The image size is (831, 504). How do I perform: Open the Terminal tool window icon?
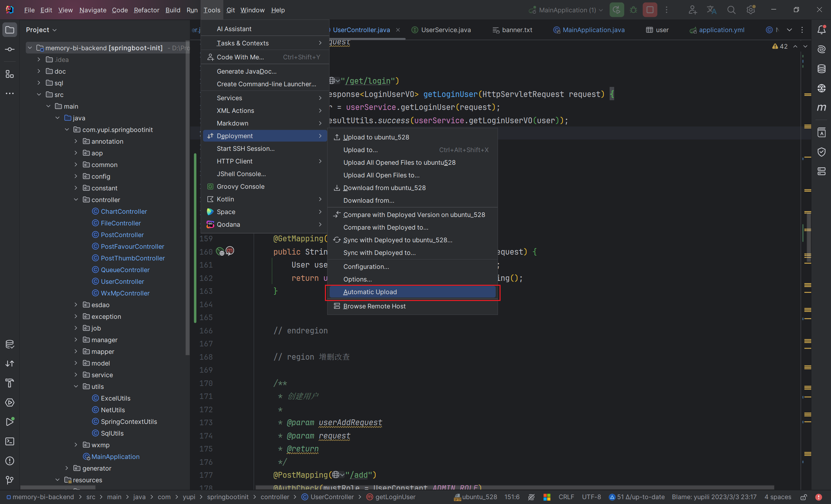pyautogui.click(x=10, y=441)
